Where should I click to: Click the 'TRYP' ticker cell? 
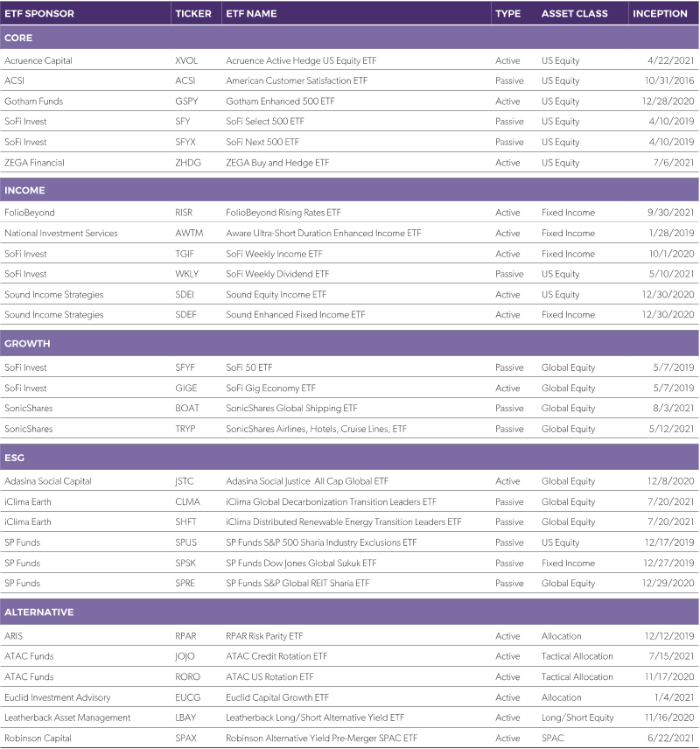[185, 429]
